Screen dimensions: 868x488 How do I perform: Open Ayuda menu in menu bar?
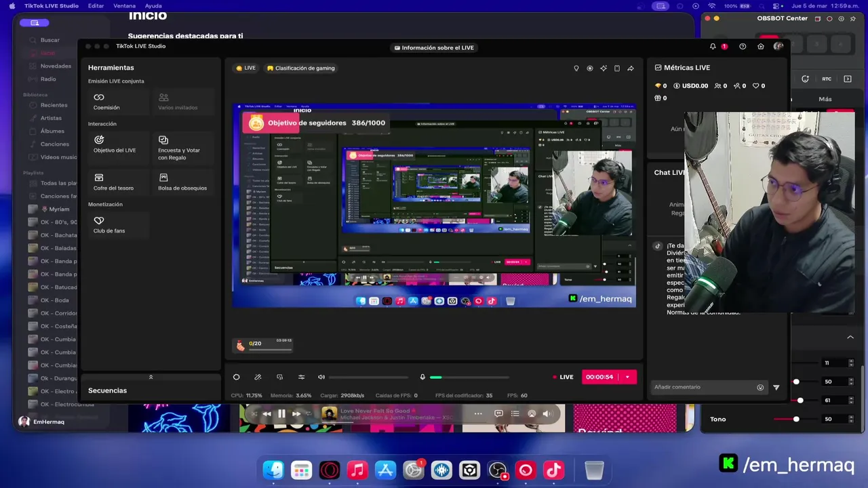[x=153, y=5]
